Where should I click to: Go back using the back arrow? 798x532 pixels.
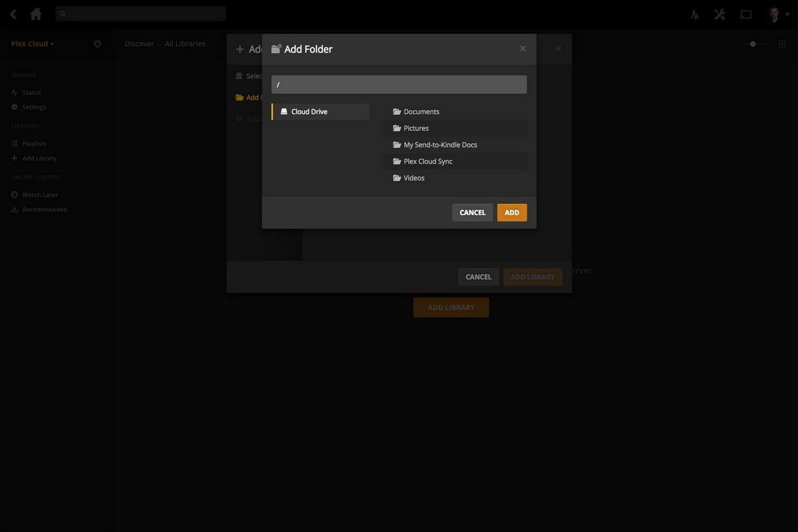pyautogui.click(x=13, y=14)
